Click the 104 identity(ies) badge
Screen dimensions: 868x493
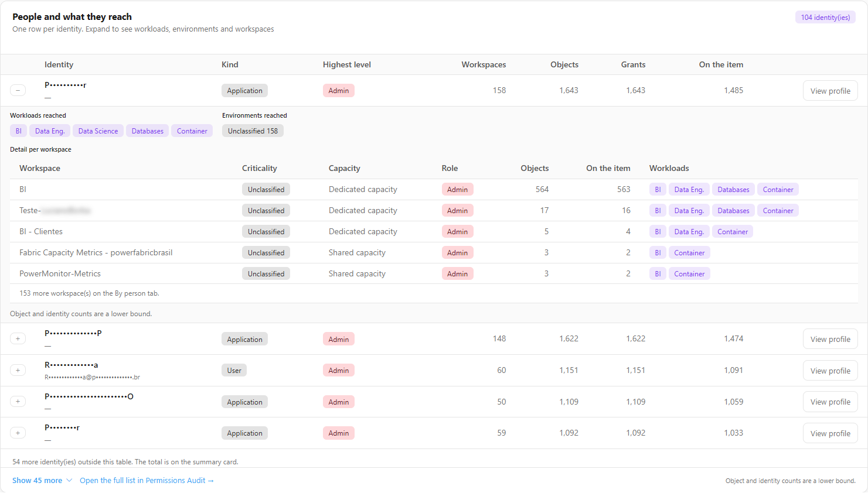(825, 18)
